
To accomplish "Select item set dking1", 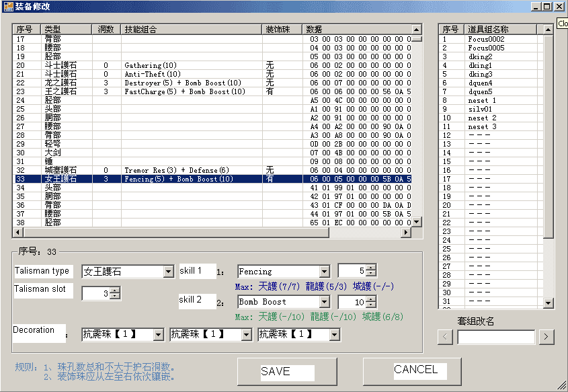I will 491,65.
